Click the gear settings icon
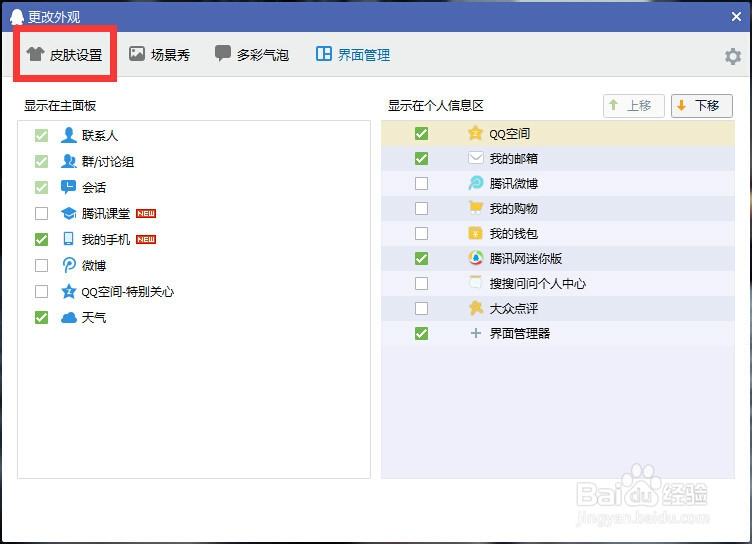Viewport: 752px width, 544px height. (732, 57)
